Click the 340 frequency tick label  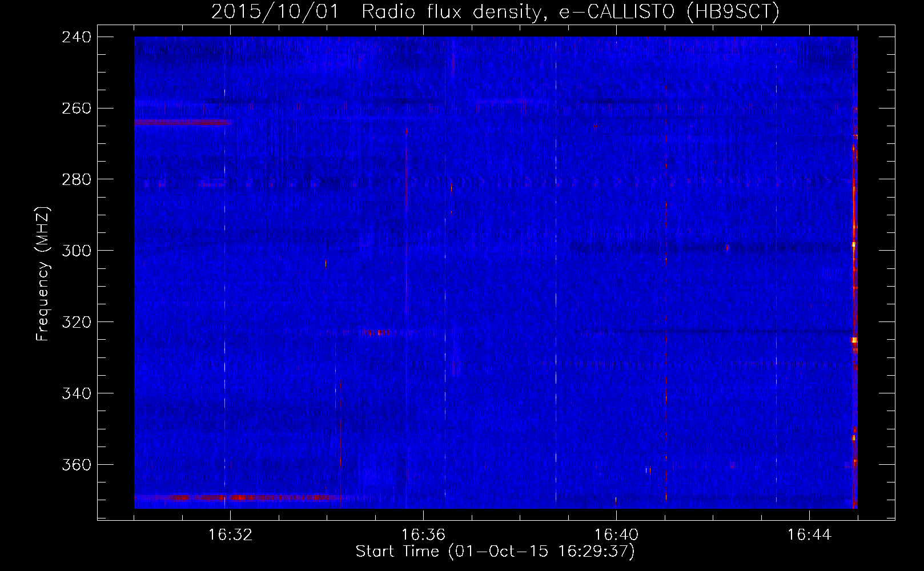pos(77,393)
